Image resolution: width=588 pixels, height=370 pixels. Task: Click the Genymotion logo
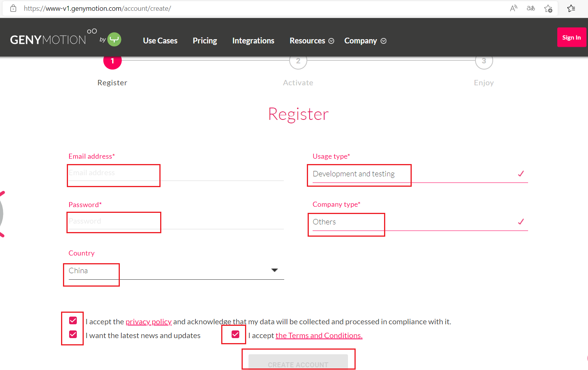(x=53, y=37)
